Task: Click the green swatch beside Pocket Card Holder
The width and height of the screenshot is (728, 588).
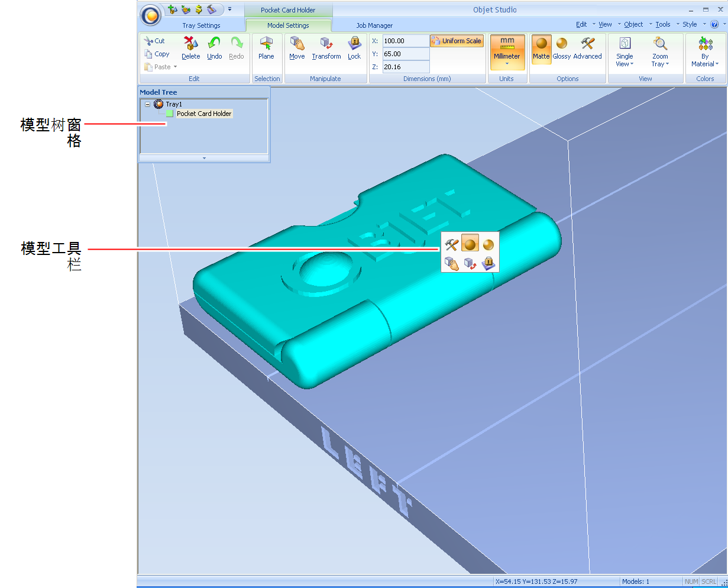Action: click(x=170, y=114)
